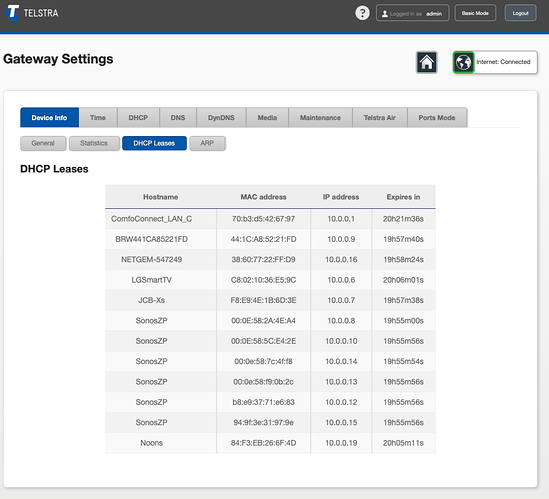Image resolution: width=549 pixels, height=499 pixels.
Task: Click the Telstra logo icon
Action: tap(13, 13)
